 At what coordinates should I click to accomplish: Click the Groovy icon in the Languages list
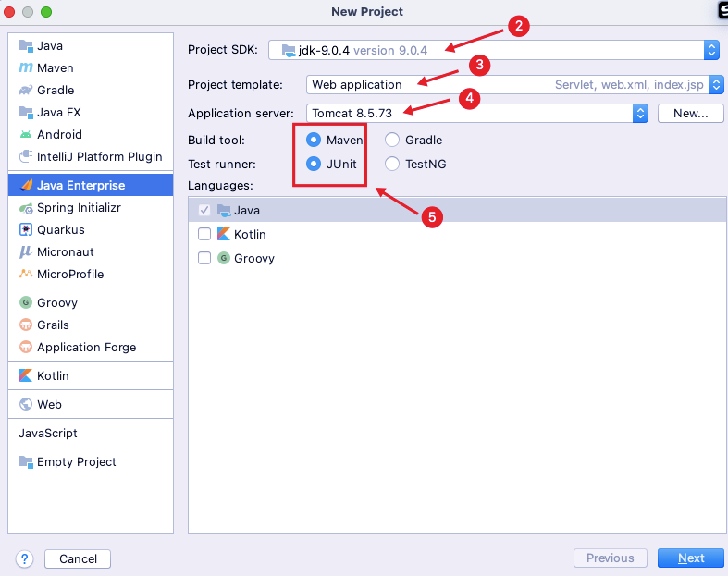(x=224, y=258)
